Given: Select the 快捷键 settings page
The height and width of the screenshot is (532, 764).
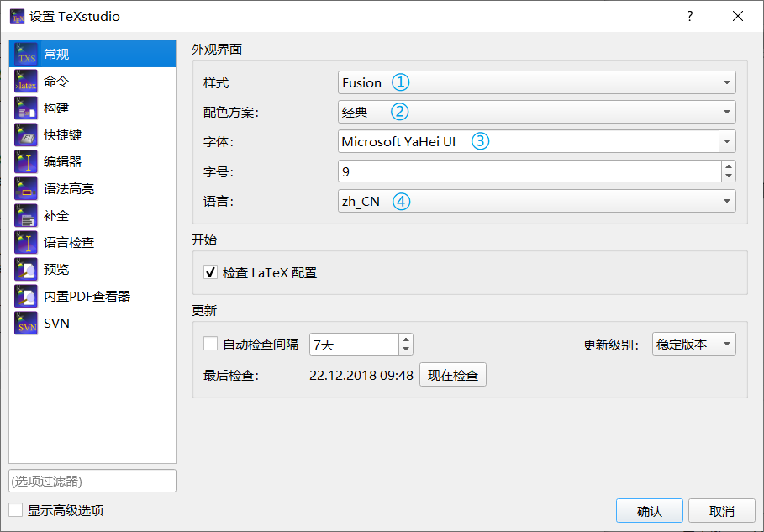Looking at the screenshot, I should click(92, 135).
